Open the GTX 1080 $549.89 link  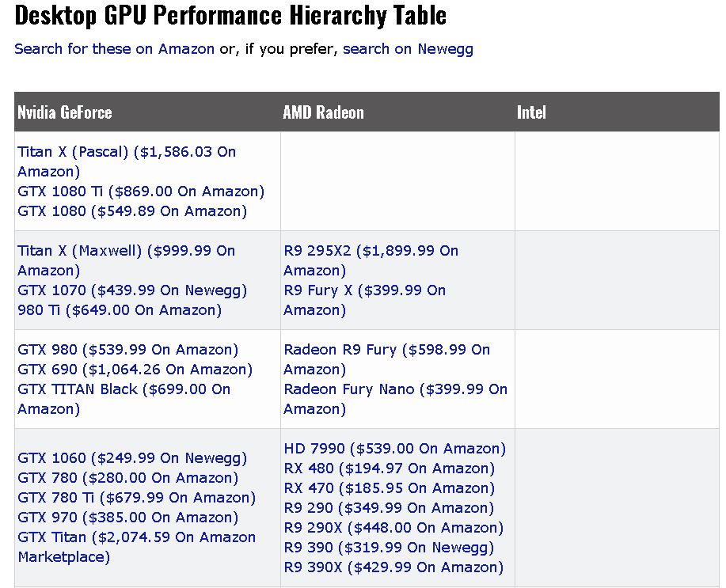click(132, 211)
